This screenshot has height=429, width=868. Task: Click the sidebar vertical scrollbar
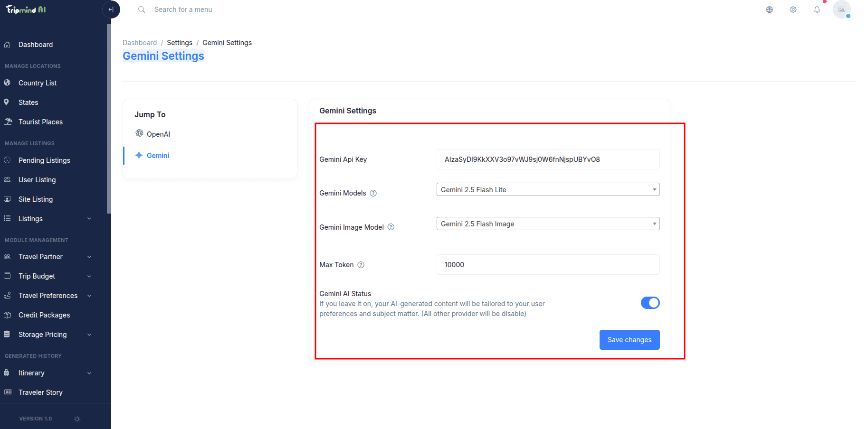click(109, 119)
